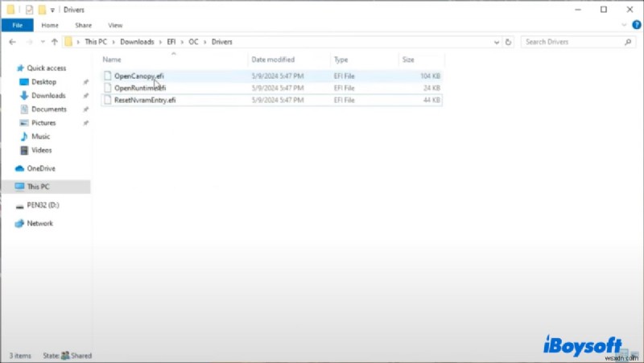
Task: Expand the ribbon with the chevron
Action: tap(624, 25)
